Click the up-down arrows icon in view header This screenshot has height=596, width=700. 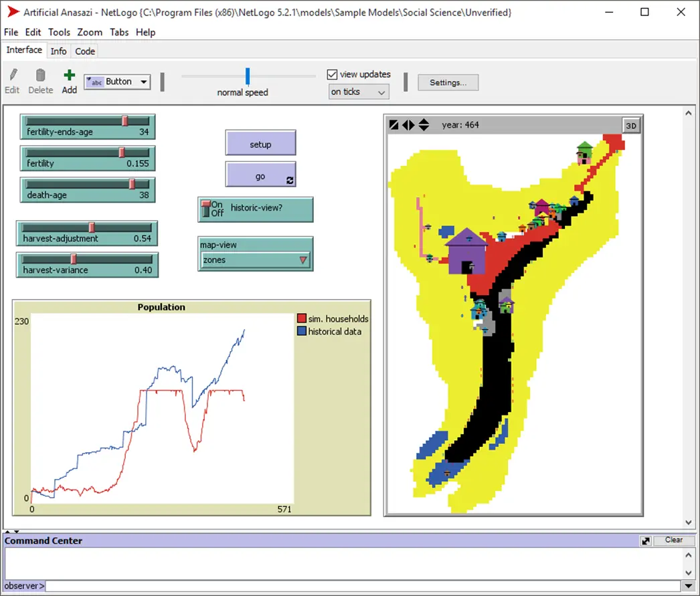coord(424,125)
